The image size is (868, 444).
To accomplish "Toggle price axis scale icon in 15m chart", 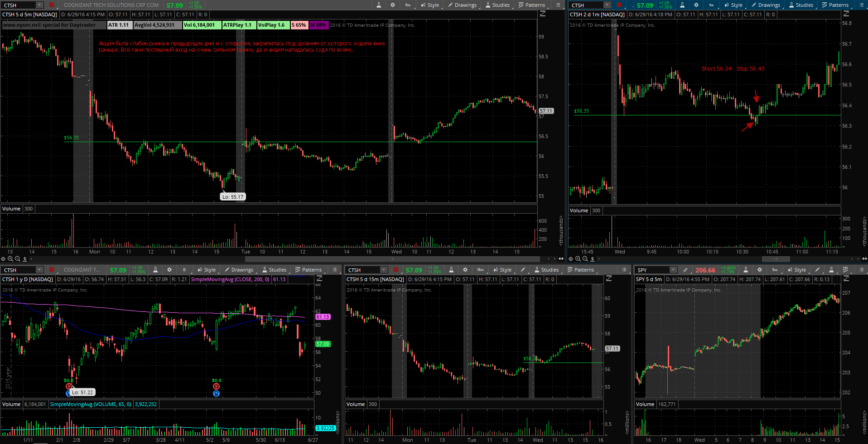I will point(609,279).
